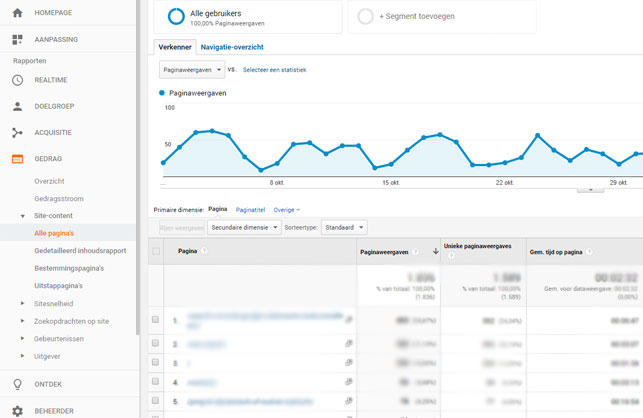Screen dimensions: 643x418
Task: Open row 1 page in new window icon
Action: click(349, 319)
